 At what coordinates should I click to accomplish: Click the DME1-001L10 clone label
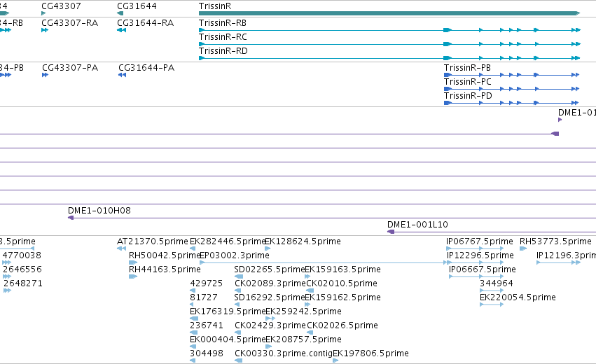click(x=417, y=225)
